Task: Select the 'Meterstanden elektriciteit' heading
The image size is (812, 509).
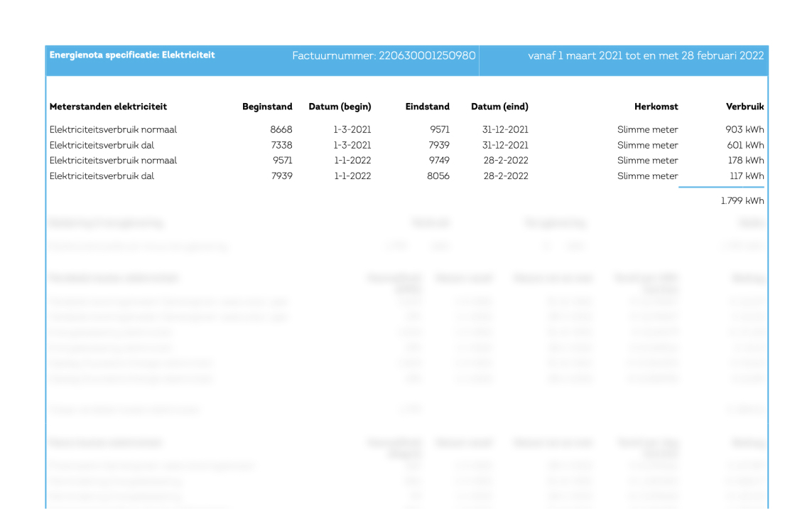Action: (x=108, y=107)
